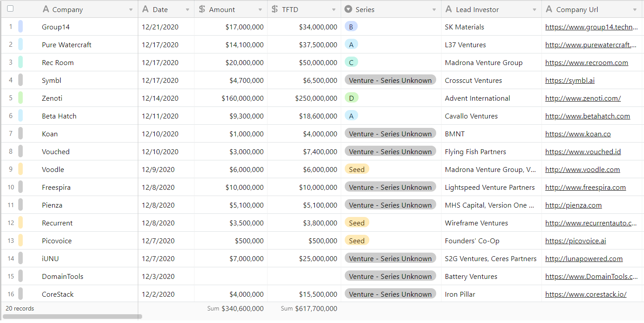Open the voodle.com link
Image resolution: width=644 pixels, height=323 pixels.
point(582,170)
